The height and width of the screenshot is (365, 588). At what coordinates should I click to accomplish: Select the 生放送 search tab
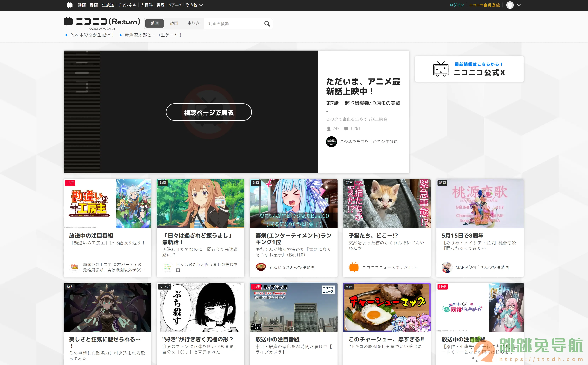click(194, 23)
